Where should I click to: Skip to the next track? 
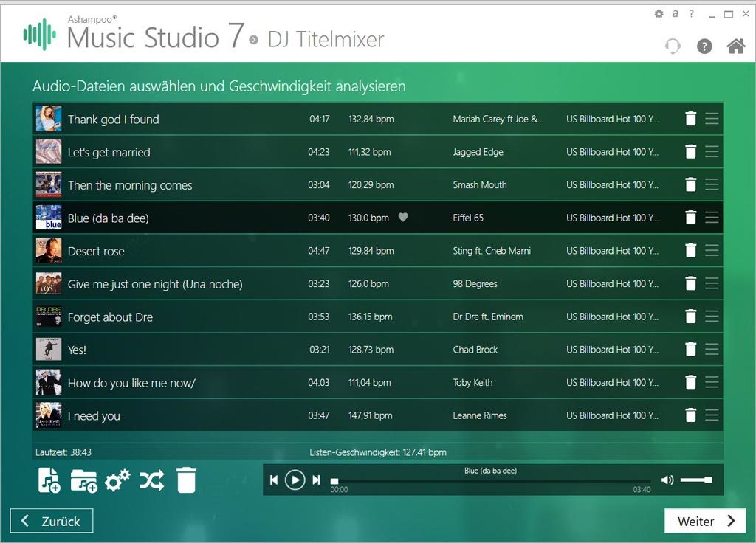(316, 480)
